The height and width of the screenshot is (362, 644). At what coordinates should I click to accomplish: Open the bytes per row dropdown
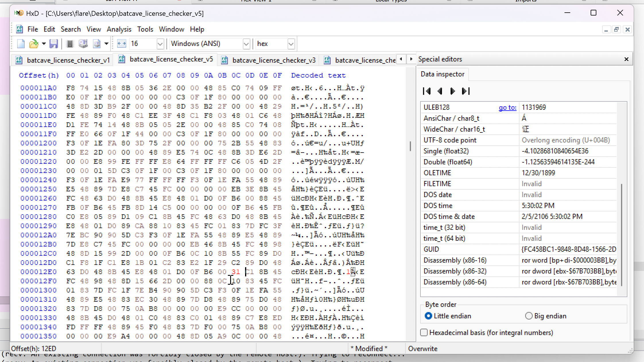click(160, 44)
